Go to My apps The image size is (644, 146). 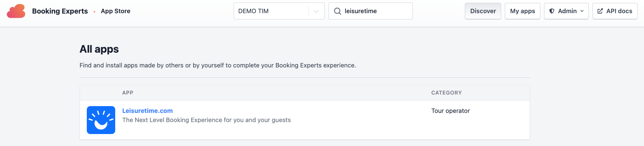click(x=522, y=11)
